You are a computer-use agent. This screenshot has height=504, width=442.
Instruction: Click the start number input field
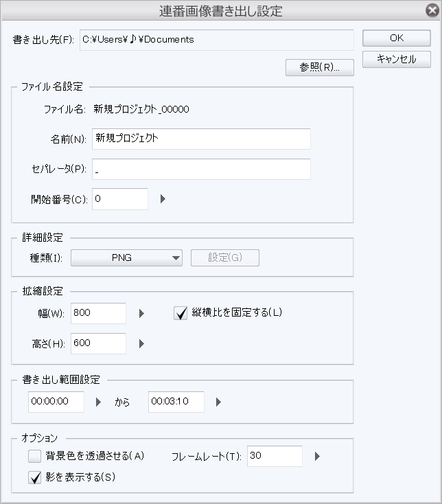click(120, 199)
